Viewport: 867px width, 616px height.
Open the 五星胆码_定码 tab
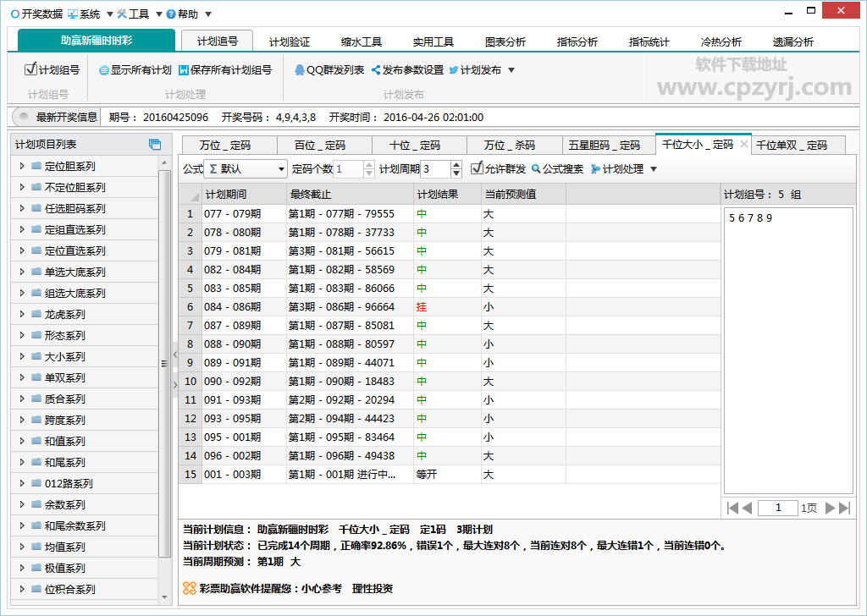609,145
